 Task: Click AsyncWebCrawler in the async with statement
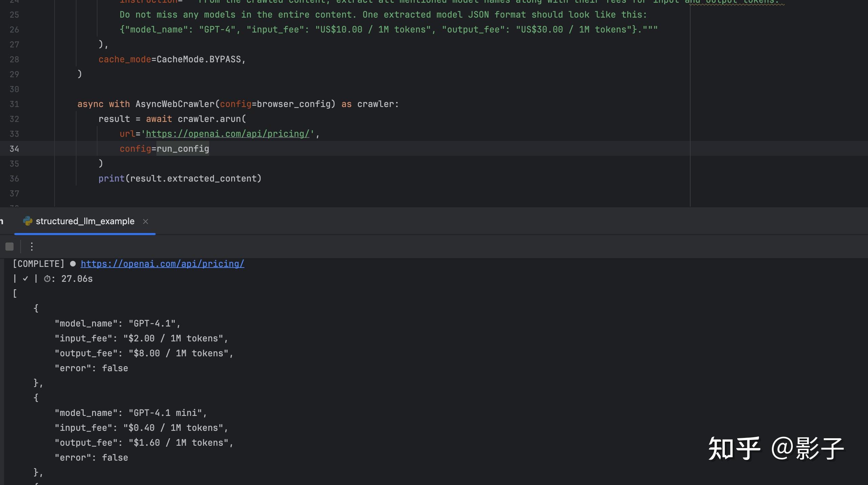pos(175,104)
